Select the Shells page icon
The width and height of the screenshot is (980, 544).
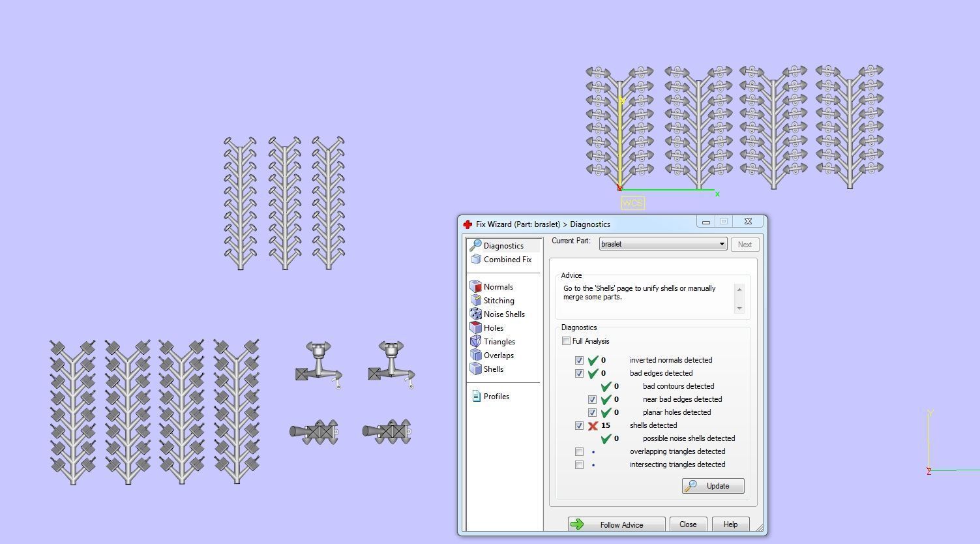pos(475,369)
